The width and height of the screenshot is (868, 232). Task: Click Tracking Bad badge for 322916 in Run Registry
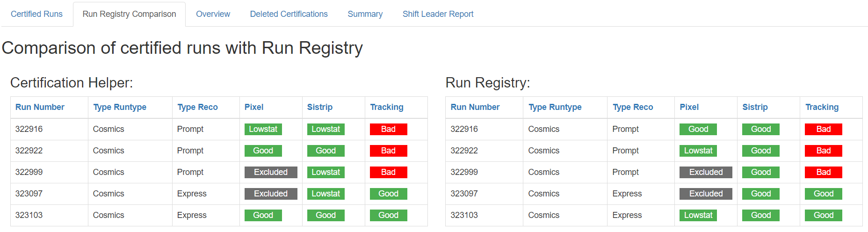pyautogui.click(x=824, y=129)
